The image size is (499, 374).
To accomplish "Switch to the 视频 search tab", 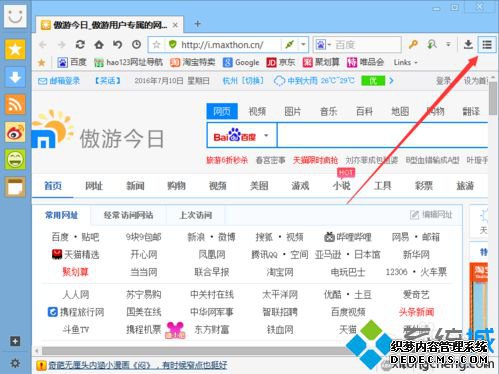I will point(257,111).
